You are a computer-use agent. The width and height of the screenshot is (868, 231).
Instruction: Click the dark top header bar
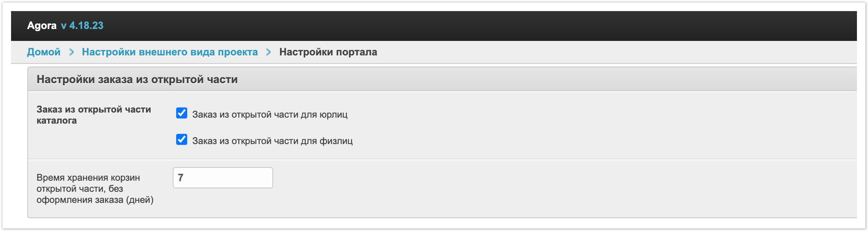pyautogui.click(x=468, y=26)
